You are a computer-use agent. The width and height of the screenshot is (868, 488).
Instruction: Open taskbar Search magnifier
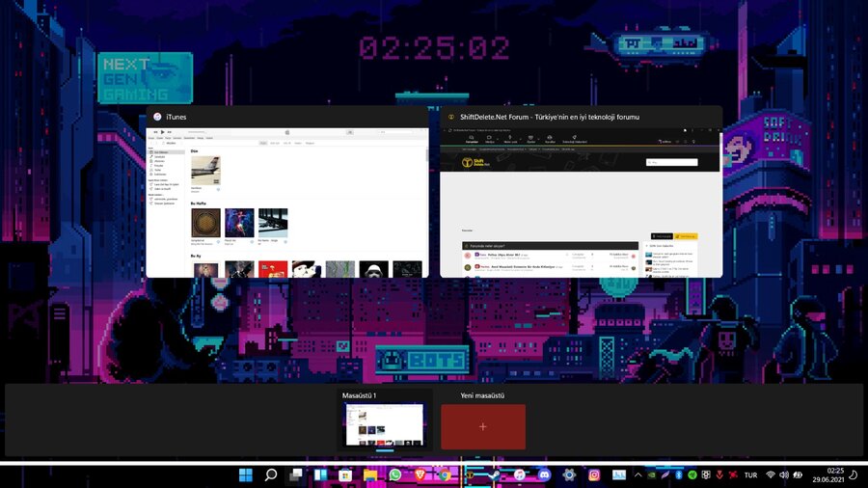click(x=271, y=474)
